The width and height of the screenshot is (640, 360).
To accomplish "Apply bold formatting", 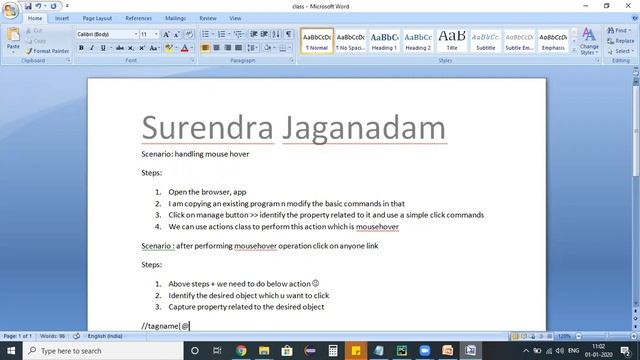I will [81, 48].
